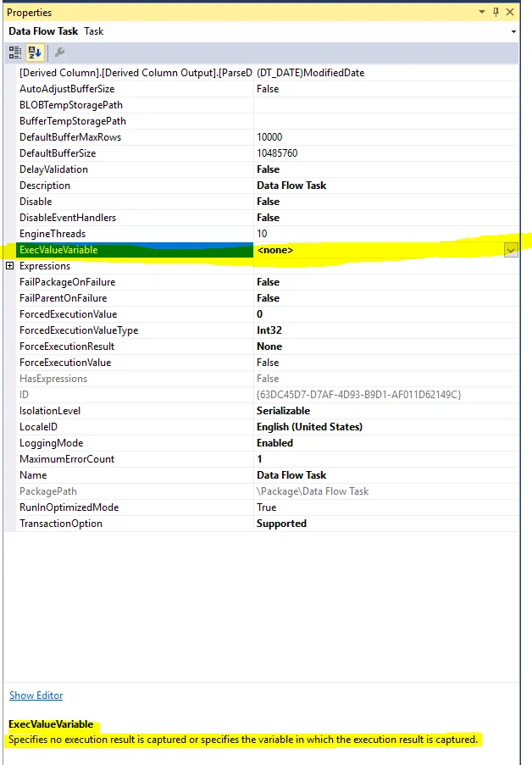Click the empty BLOBTempStoragePath value field

pyautogui.click(x=385, y=105)
